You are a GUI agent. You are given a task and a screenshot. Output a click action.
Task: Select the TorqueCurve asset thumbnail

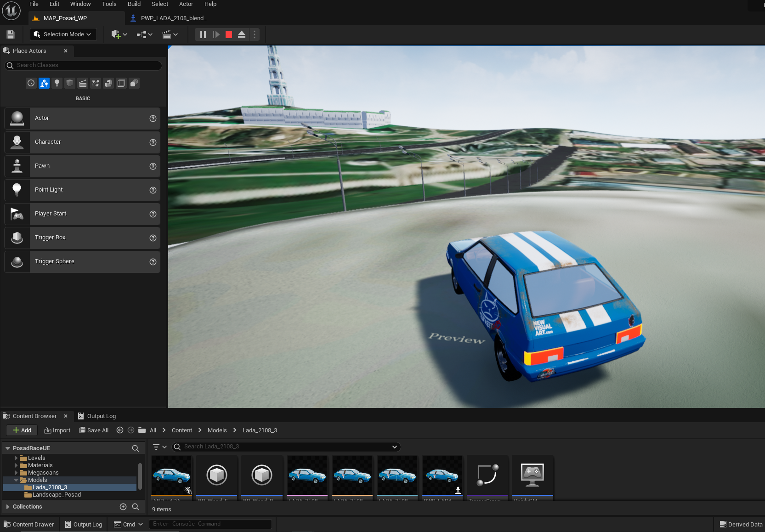tap(487, 477)
